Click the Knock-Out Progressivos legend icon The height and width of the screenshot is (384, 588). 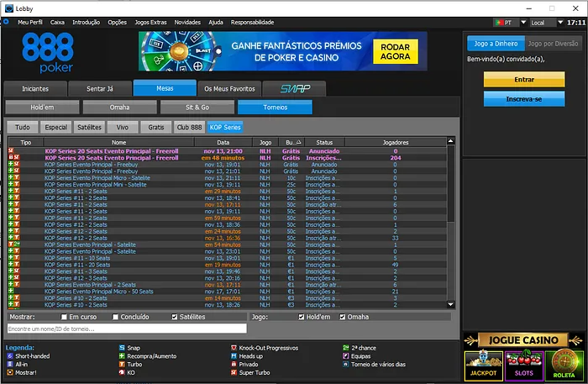click(x=234, y=348)
